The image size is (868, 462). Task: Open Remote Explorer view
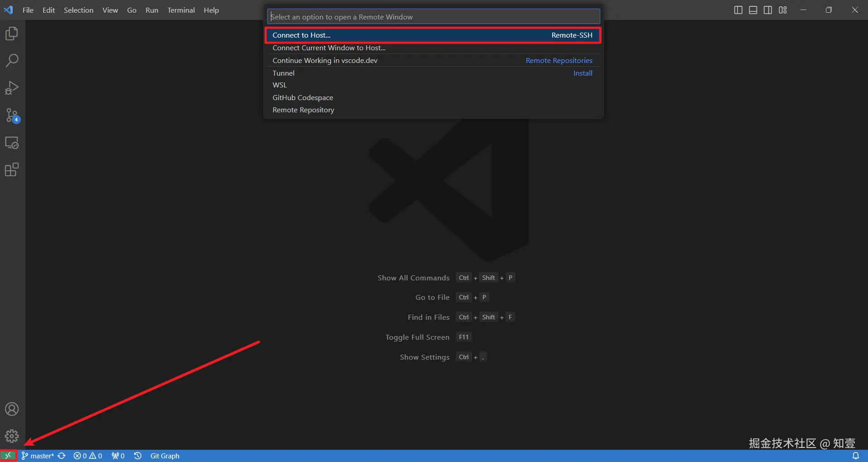12,143
